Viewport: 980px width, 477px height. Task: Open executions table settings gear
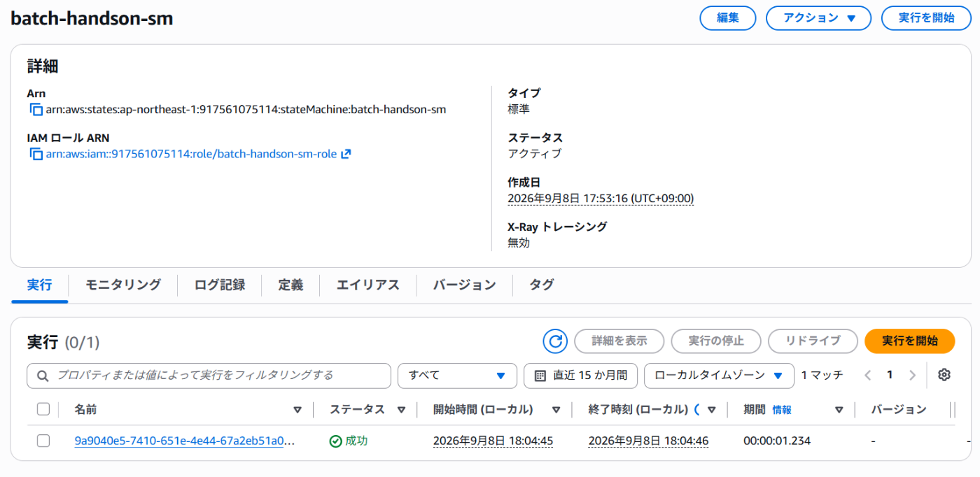944,375
